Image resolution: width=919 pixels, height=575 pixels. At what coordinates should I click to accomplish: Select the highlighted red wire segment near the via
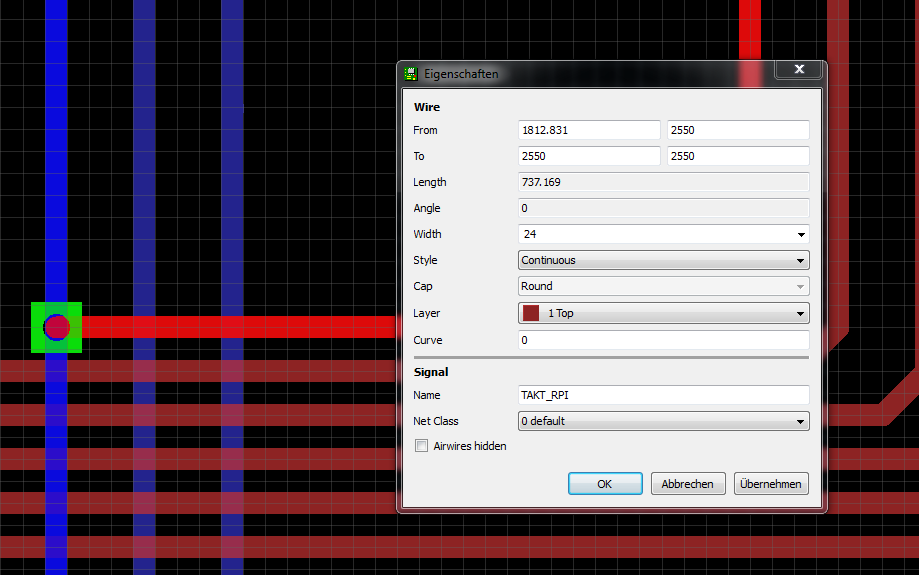pyautogui.click(x=239, y=327)
